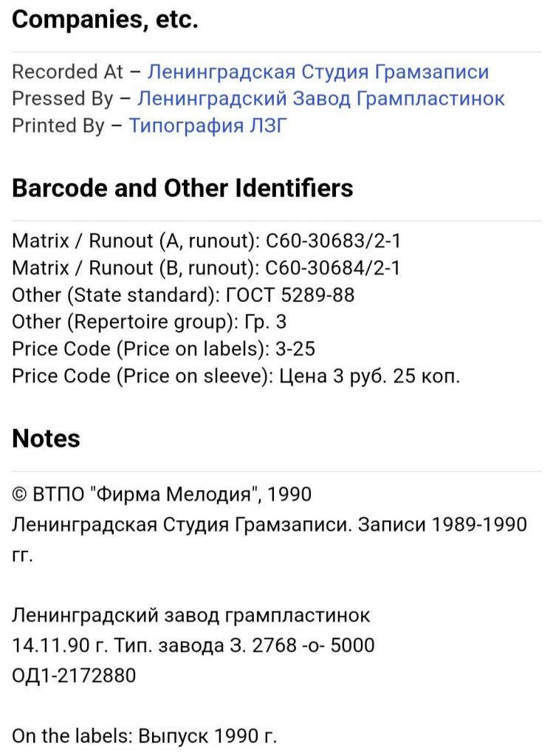Viewport: 553px width, 756px height.
Task: Click the 14.11.90 г. Тип. завода line
Action: click(x=193, y=645)
